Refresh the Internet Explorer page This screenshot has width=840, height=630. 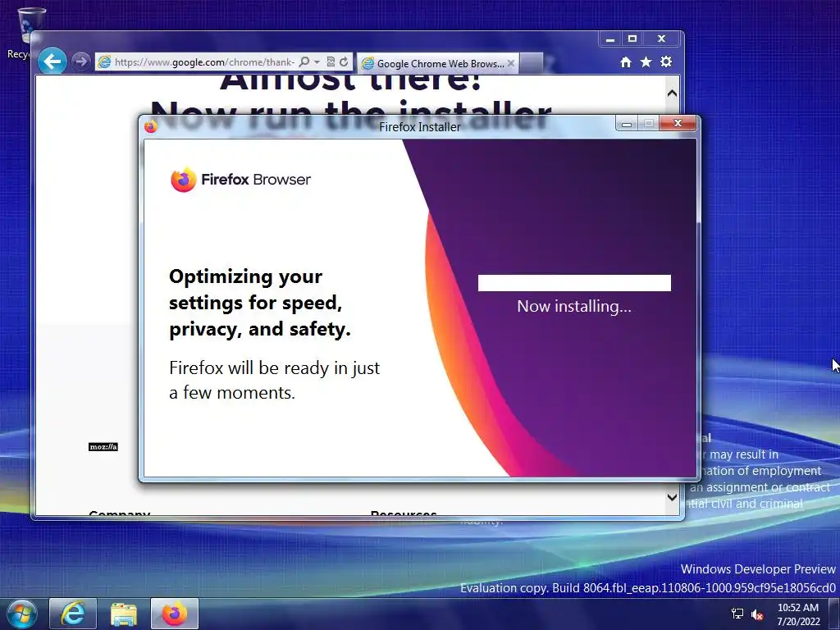pos(344,62)
